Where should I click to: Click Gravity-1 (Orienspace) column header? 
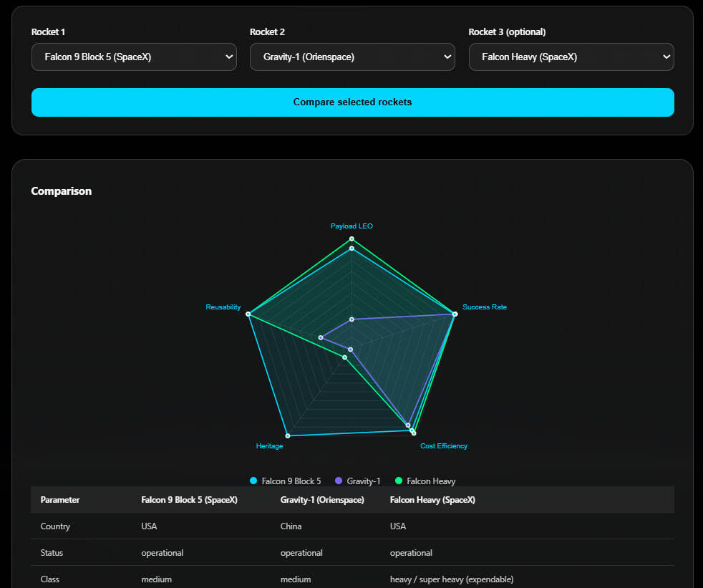tap(322, 500)
